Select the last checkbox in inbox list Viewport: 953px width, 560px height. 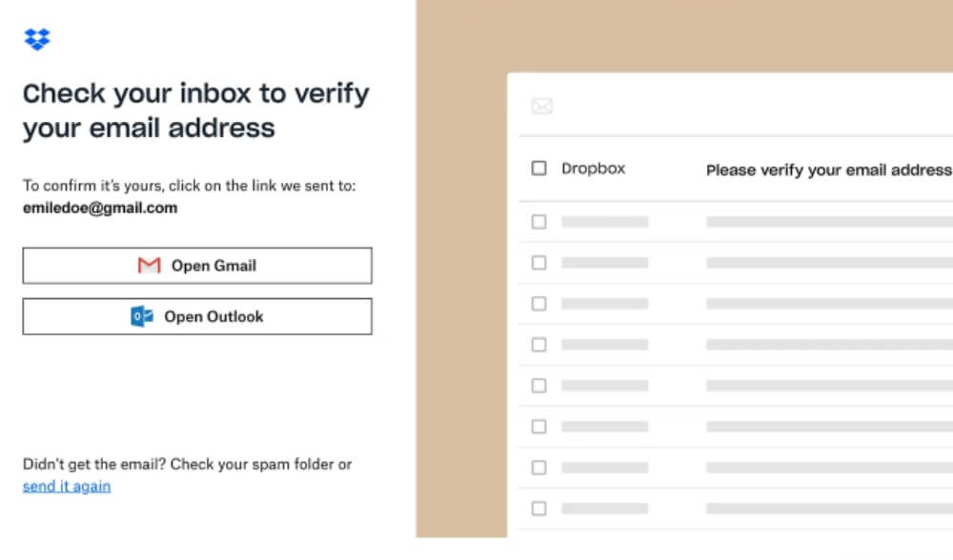[539, 509]
